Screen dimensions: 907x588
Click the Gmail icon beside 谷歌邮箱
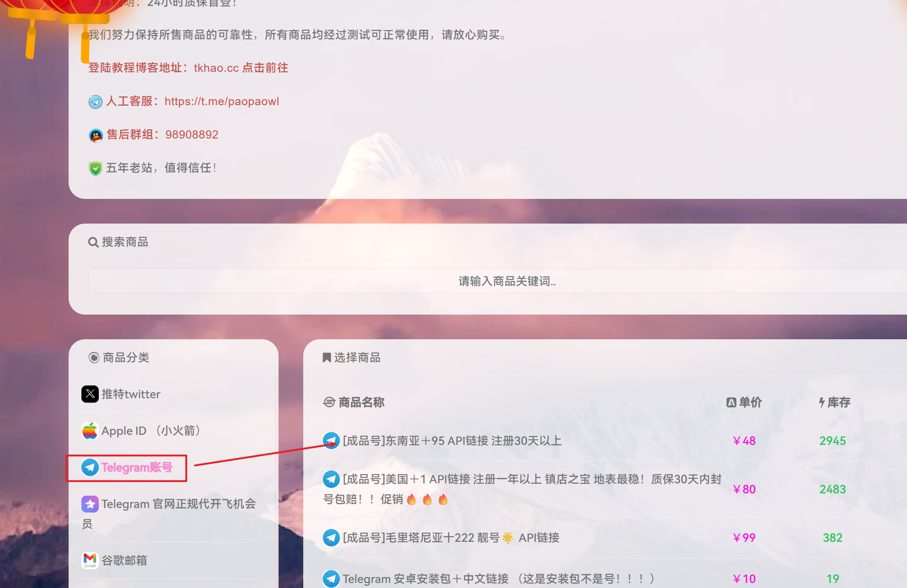90,560
